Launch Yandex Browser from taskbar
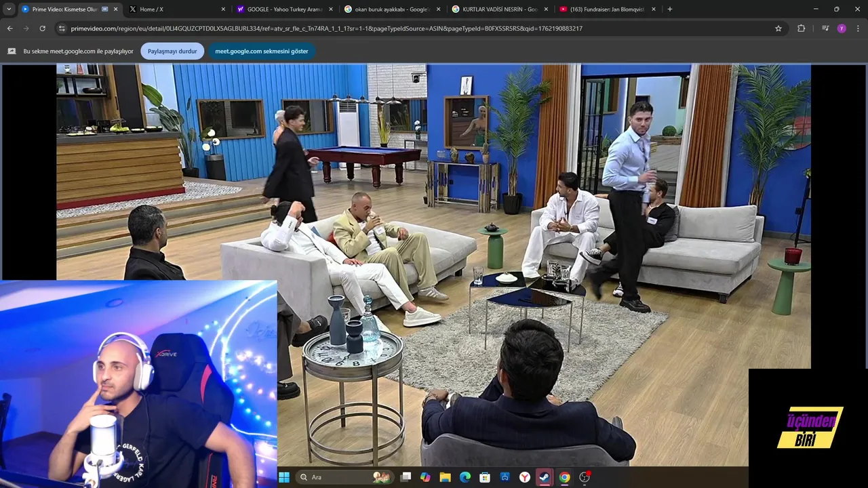Screen dimensions: 868x488 pyautogui.click(x=525, y=477)
